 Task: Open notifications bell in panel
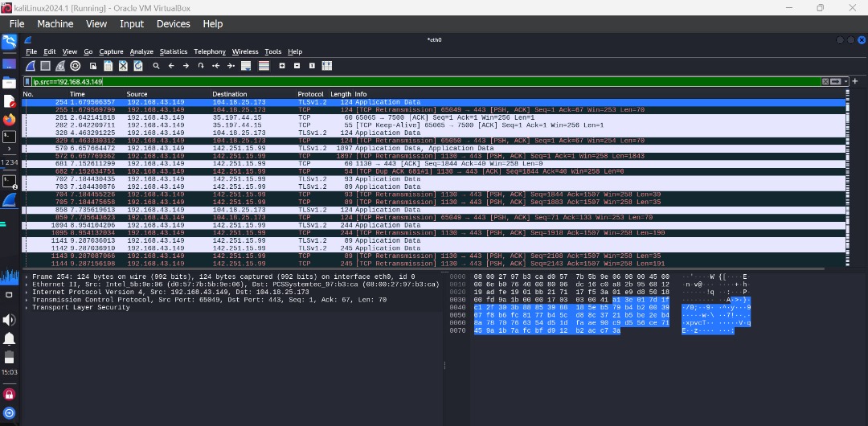[10, 338]
